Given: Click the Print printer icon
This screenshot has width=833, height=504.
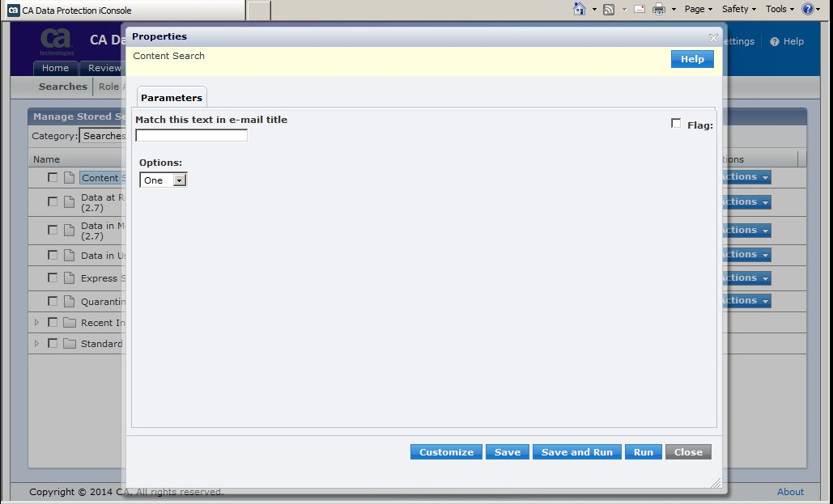Looking at the screenshot, I should (x=659, y=9).
